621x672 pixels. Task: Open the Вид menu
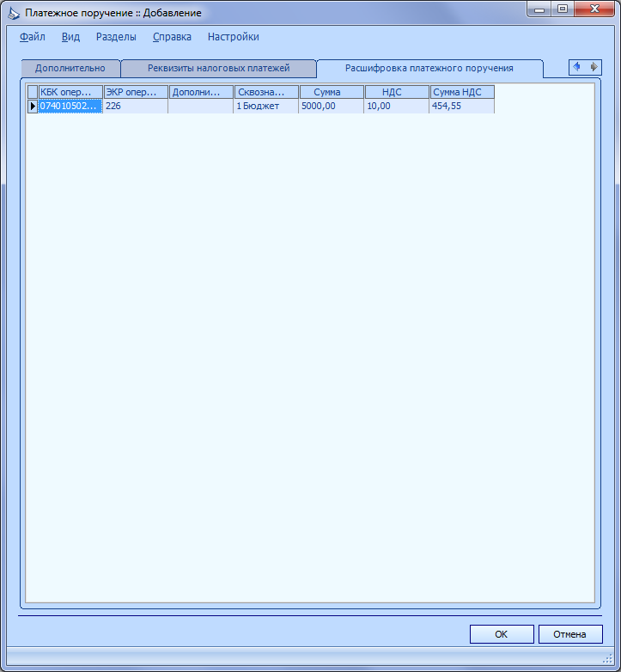70,37
